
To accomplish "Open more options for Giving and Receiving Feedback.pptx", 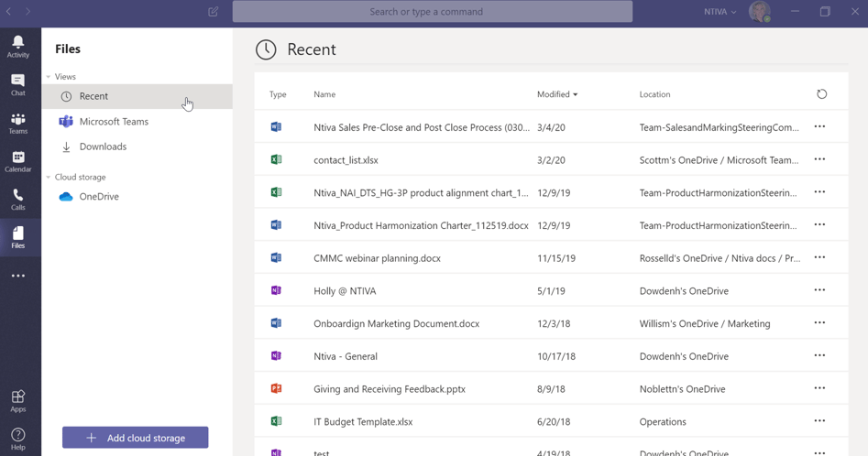I will [x=819, y=388].
